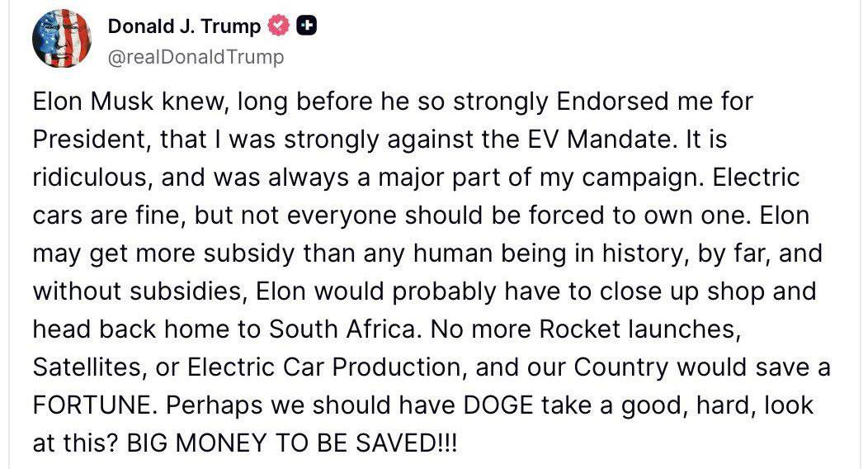Click the word "President" in the post
This screenshot has height=469, width=868.
[92, 140]
